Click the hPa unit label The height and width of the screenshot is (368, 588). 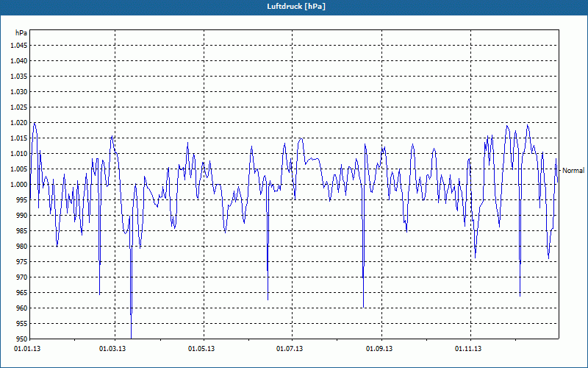click(21, 33)
